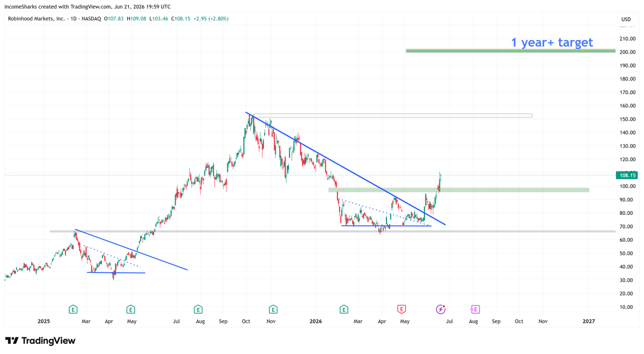Click the 2026 label on time axis

[x=316, y=321]
